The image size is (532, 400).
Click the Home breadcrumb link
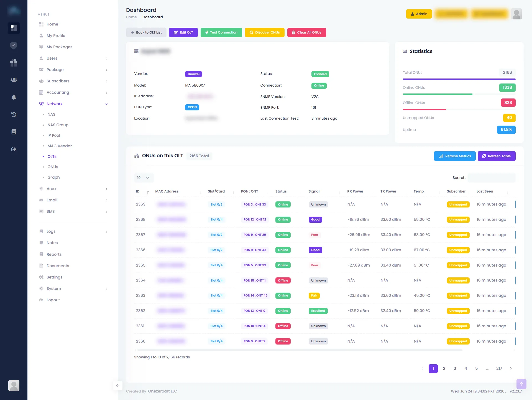click(x=131, y=17)
